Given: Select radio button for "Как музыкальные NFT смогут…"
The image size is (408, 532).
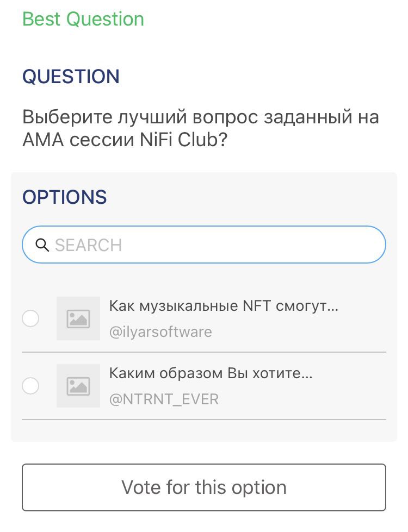Looking at the screenshot, I should point(30,318).
